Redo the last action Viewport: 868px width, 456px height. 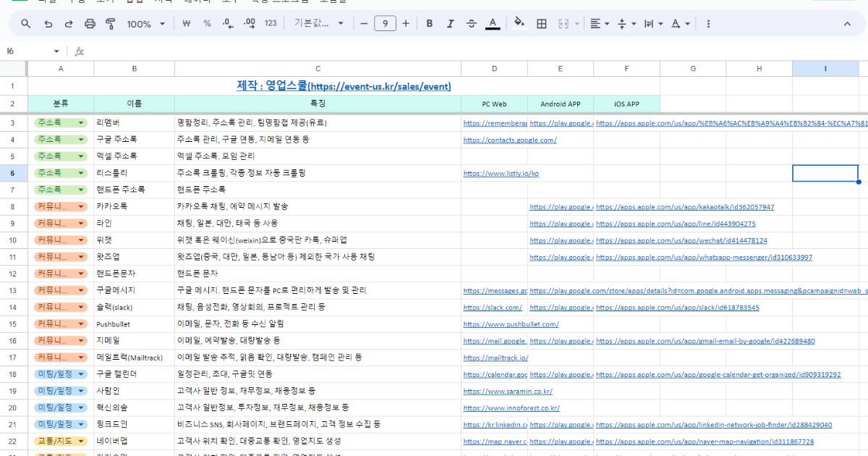point(68,23)
